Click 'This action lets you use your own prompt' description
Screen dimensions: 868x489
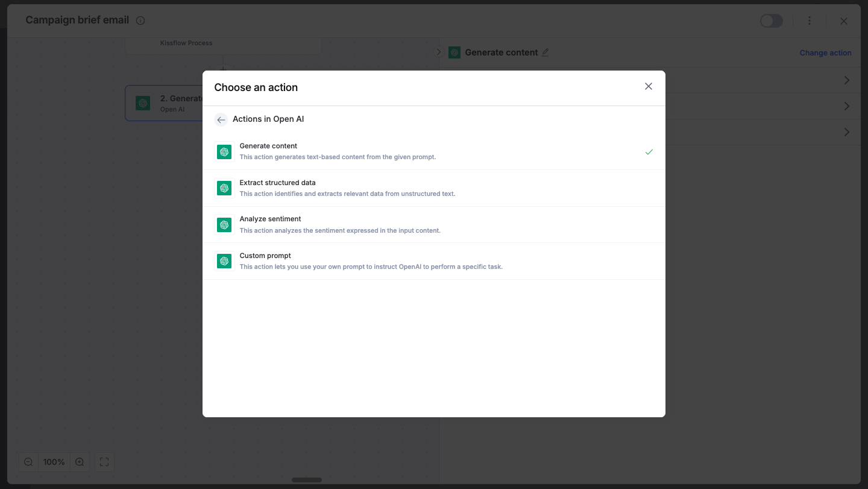pos(371,267)
